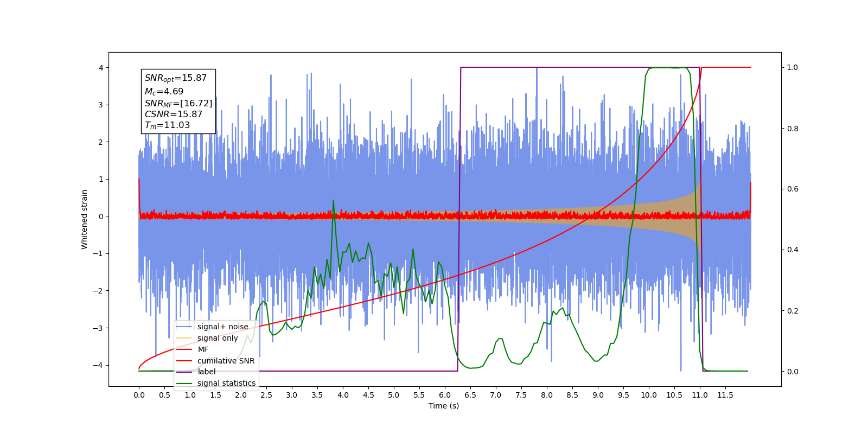
Task: Click the left y-axis tick label 3
Action: pyautogui.click(x=100, y=105)
